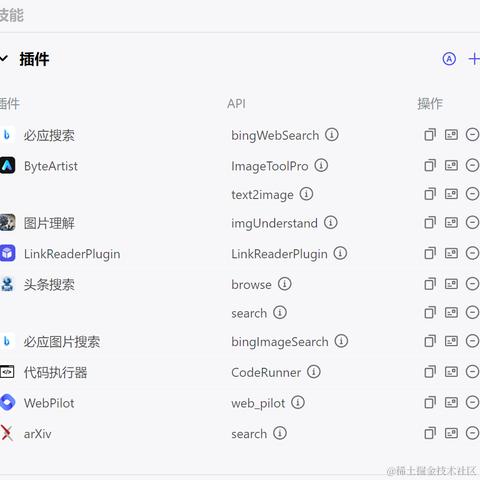Remove the ImageToolPro API

(x=472, y=165)
